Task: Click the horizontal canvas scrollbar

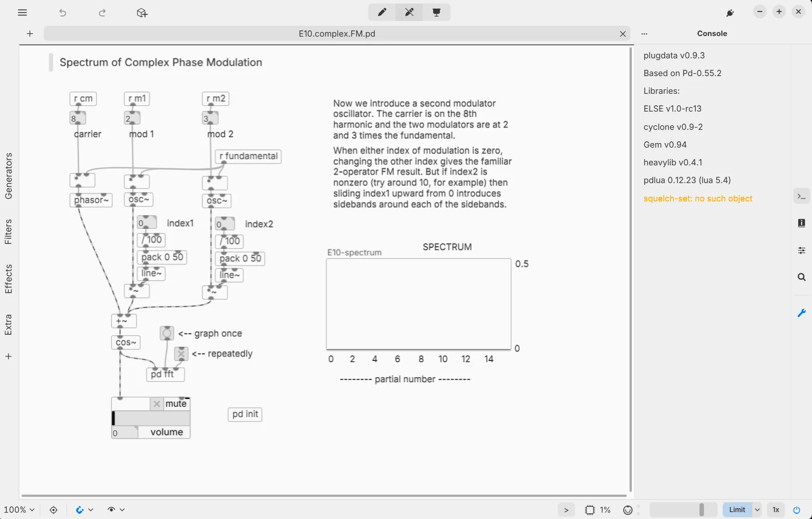Action: coord(324,496)
